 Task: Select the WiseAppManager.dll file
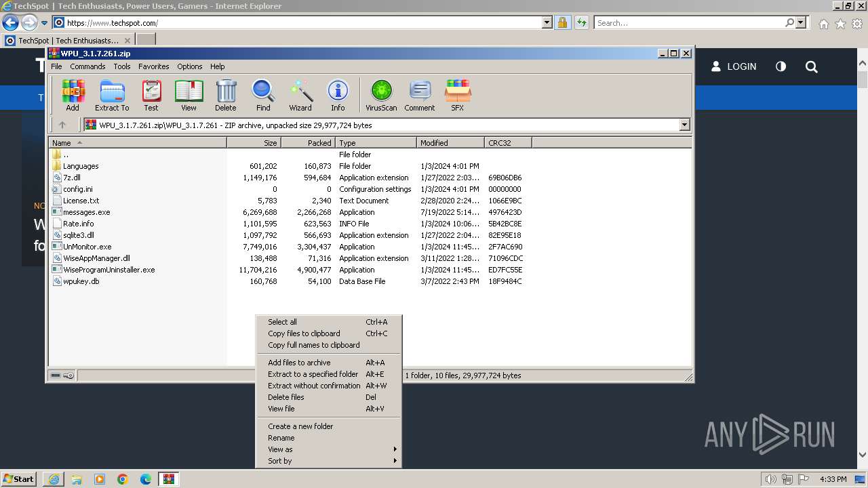point(96,258)
